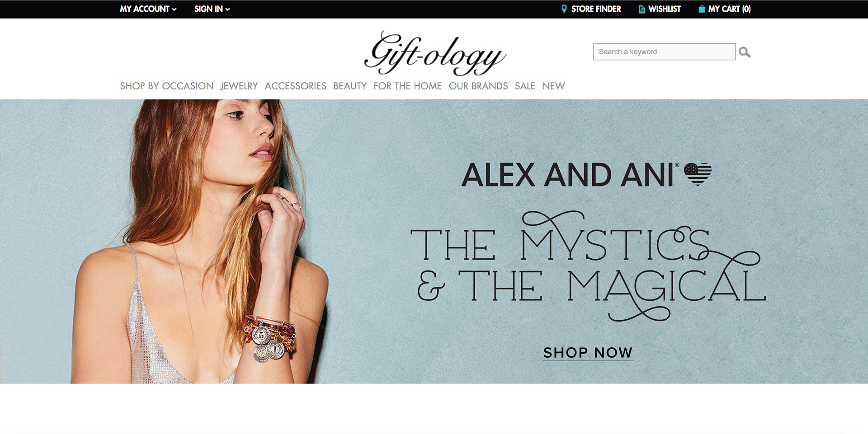Expand the Sign In dropdown
This screenshot has height=434, width=868.
pyautogui.click(x=212, y=9)
